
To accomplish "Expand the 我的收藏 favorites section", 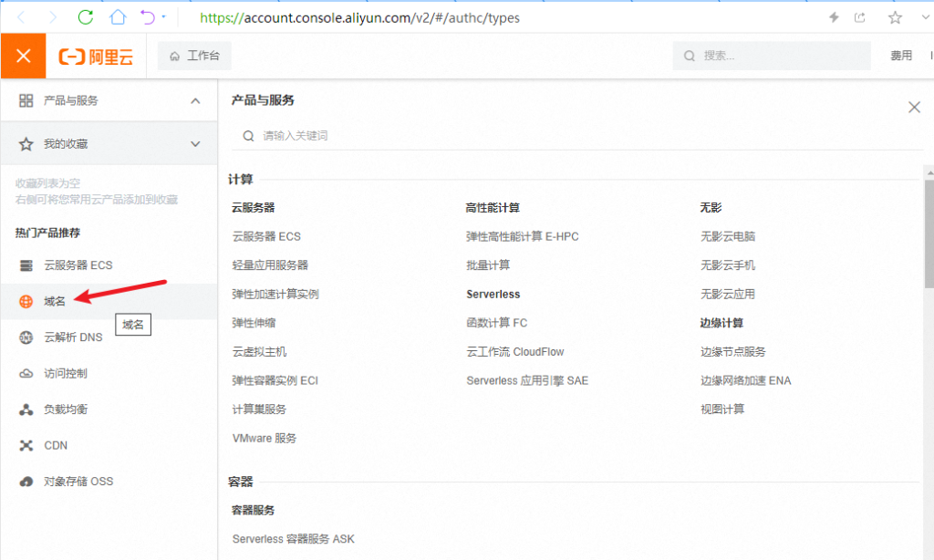I will pos(195,144).
